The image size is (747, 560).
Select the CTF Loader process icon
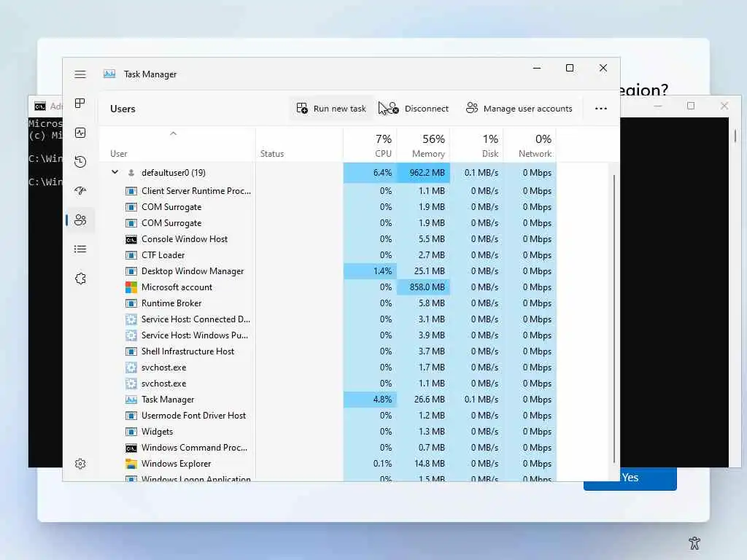131,255
